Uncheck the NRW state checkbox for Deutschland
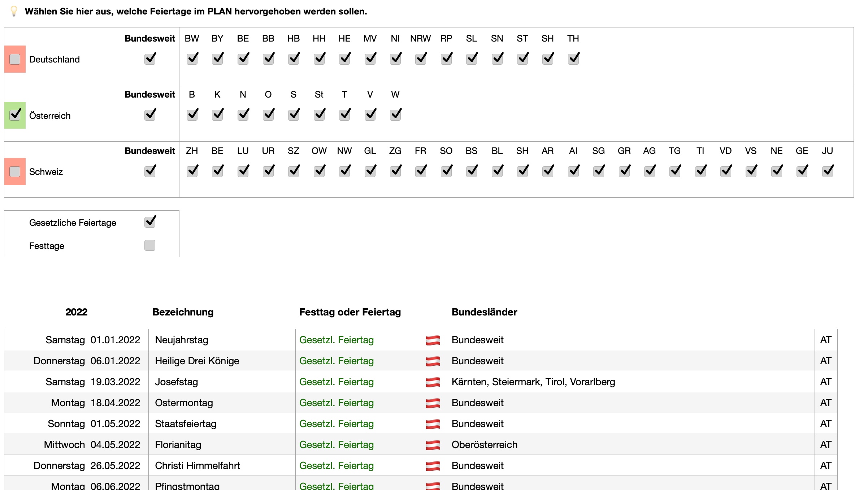The image size is (868, 490). point(421,59)
